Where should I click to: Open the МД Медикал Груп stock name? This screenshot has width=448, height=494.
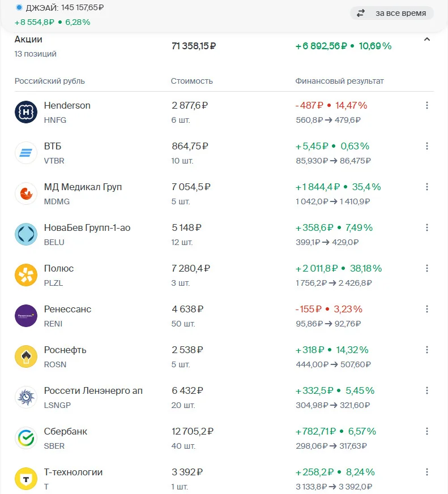83,187
